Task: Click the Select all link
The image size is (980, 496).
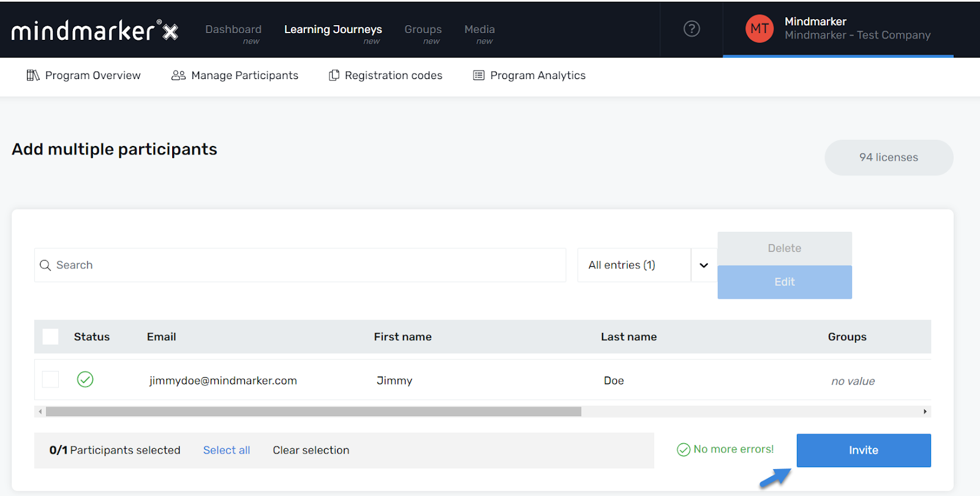Action: tap(227, 451)
